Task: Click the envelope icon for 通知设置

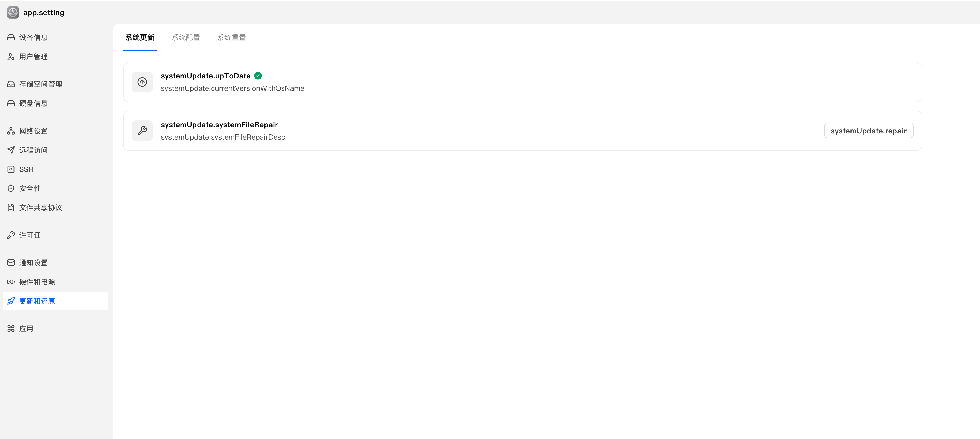Action: [11, 263]
